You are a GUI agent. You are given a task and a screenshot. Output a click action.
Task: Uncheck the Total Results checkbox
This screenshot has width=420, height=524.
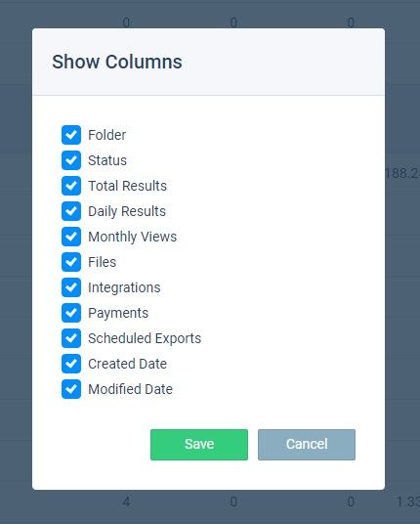point(71,186)
